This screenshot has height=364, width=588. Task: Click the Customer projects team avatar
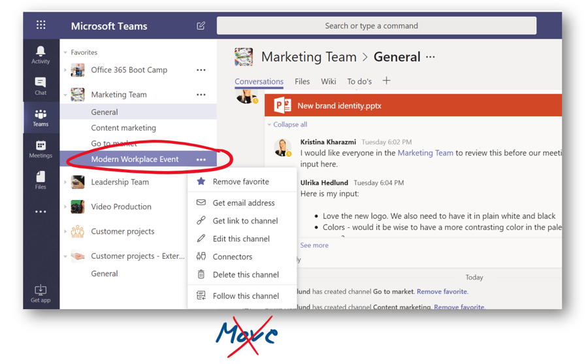point(78,231)
